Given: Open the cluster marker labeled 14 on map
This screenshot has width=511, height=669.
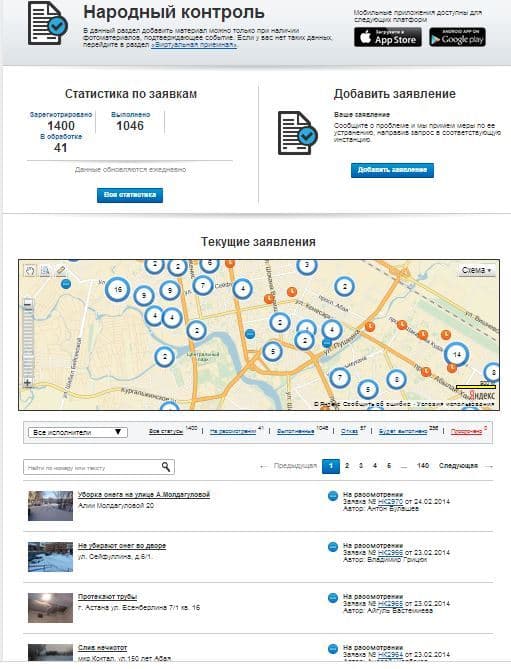Looking at the screenshot, I should click(x=457, y=354).
